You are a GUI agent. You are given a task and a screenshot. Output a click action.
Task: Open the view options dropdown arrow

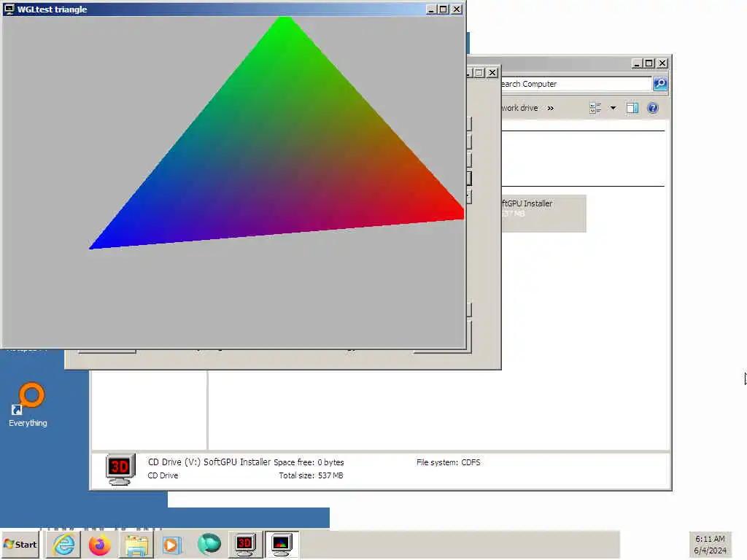coord(613,108)
